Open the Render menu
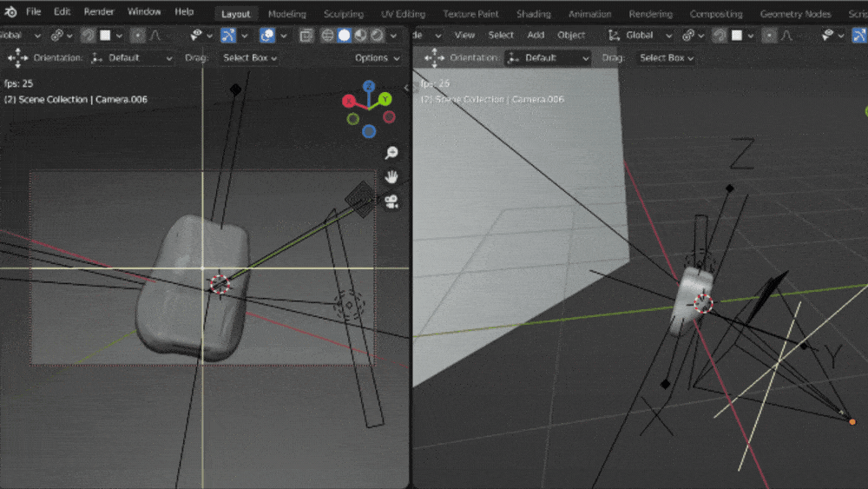Viewport: 868px width, 489px height. click(99, 11)
